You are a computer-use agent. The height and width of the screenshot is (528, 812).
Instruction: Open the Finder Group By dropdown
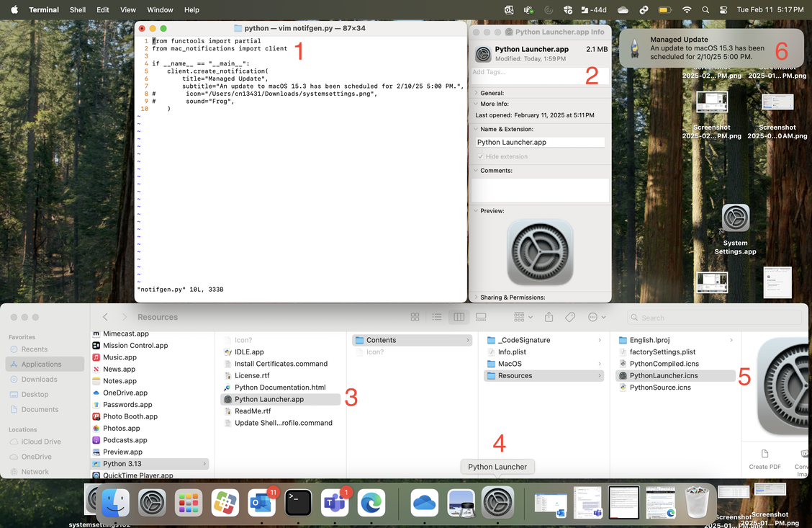(523, 317)
